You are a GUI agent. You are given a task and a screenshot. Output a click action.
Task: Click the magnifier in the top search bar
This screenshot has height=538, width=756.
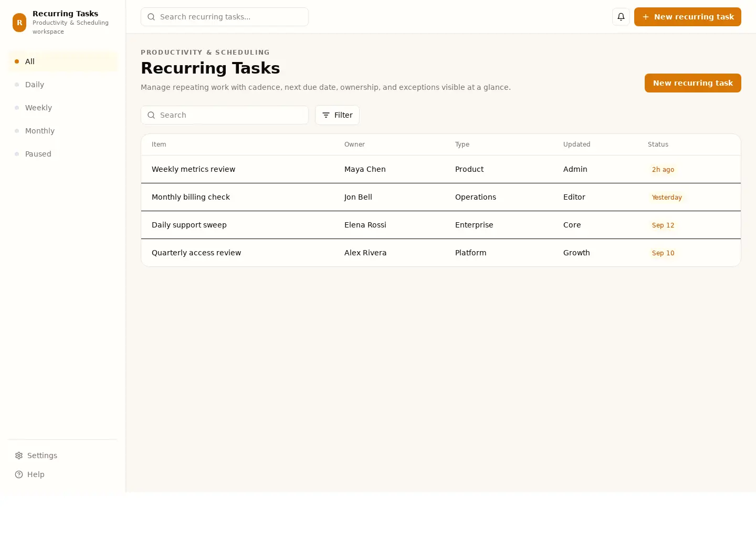[x=151, y=17]
